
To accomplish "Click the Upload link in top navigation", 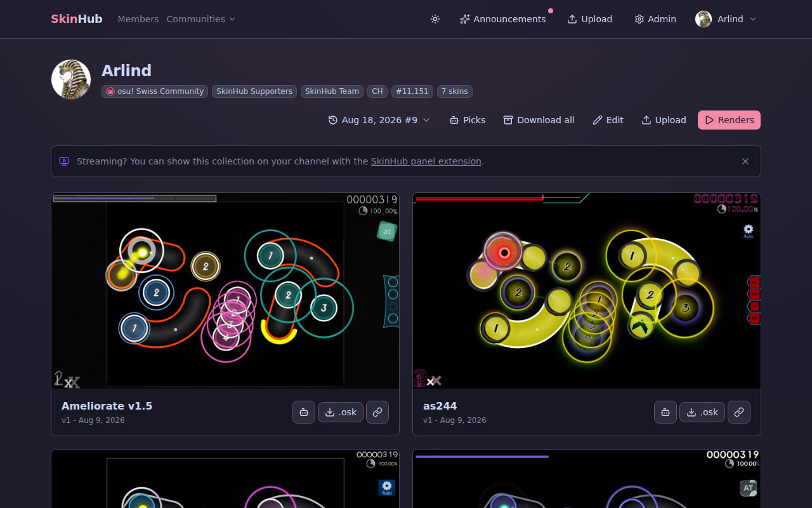I will 590,19.
